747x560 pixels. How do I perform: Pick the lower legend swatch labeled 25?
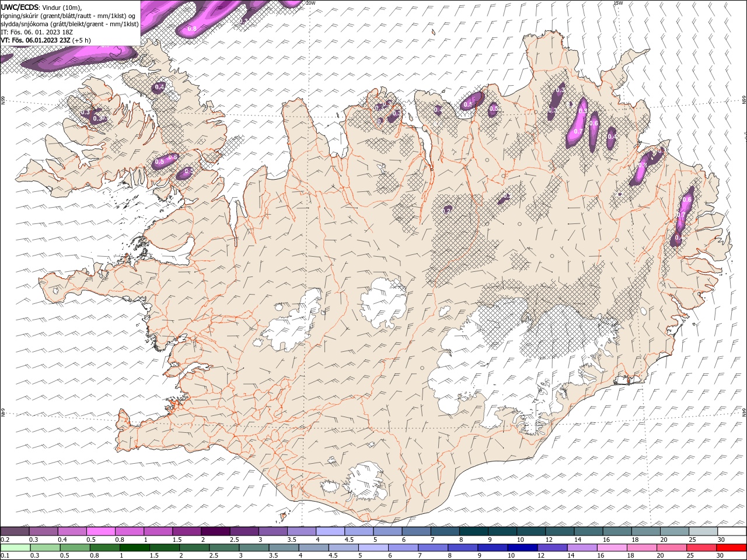coord(701,548)
